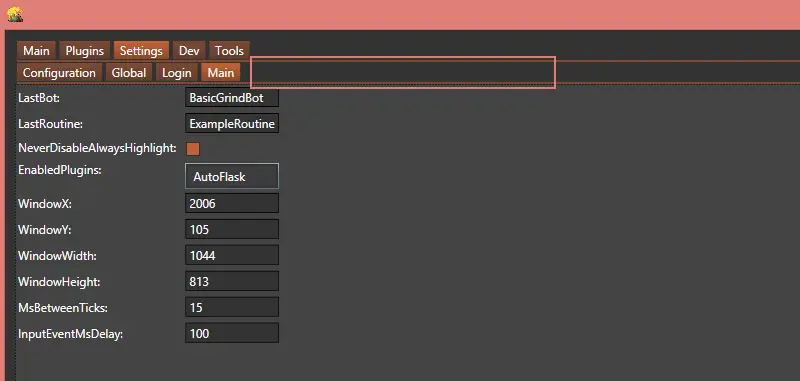Click the WindowWidth field showing 1044

(232, 256)
